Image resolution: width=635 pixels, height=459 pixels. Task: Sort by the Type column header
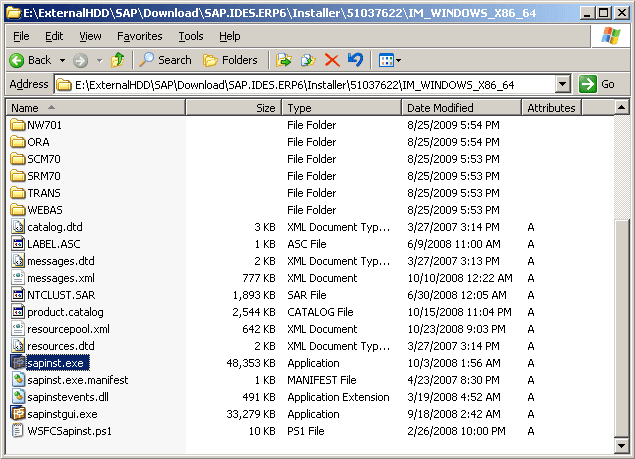tap(341, 108)
